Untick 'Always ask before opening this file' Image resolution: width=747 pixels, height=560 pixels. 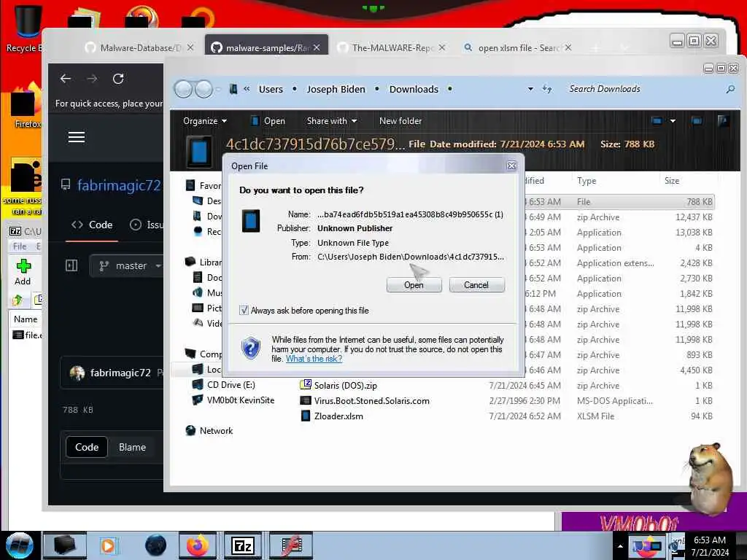click(244, 311)
